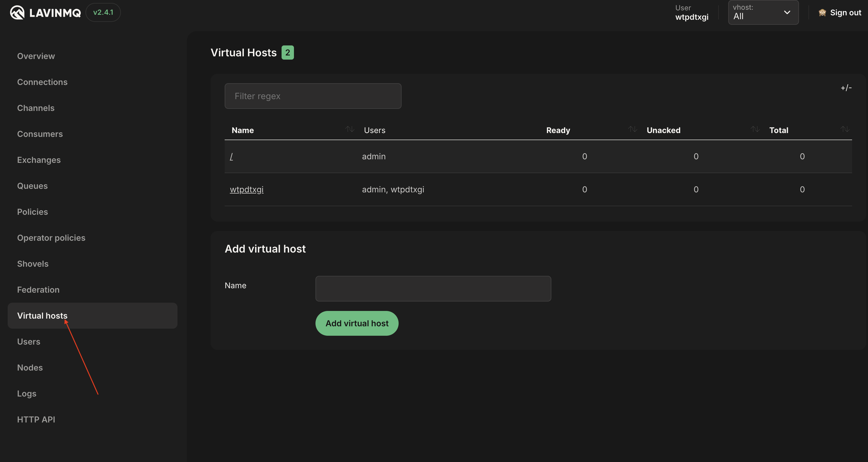Click the LavinMQ logo icon
The width and height of the screenshot is (868, 462).
(x=17, y=12)
